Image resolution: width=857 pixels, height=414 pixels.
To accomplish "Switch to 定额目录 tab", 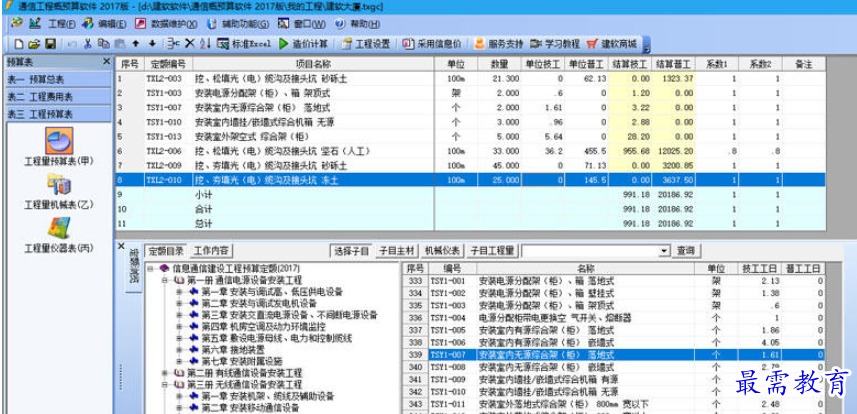I will 166,251.
